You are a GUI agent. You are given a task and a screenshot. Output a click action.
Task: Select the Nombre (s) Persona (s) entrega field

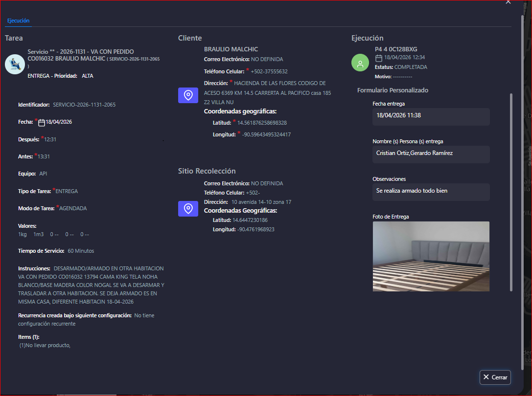pos(431,154)
